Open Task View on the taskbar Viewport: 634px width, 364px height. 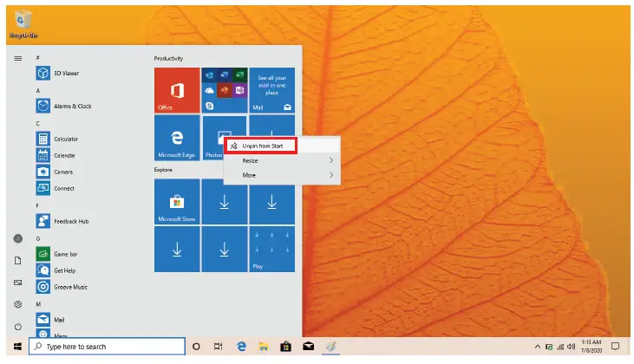click(219, 346)
